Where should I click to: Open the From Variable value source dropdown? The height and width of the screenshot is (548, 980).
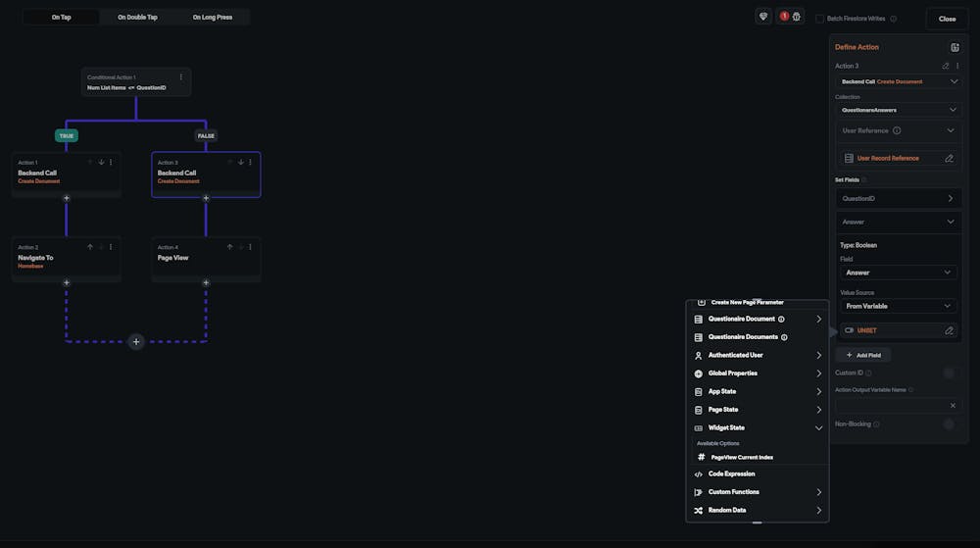click(x=898, y=306)
